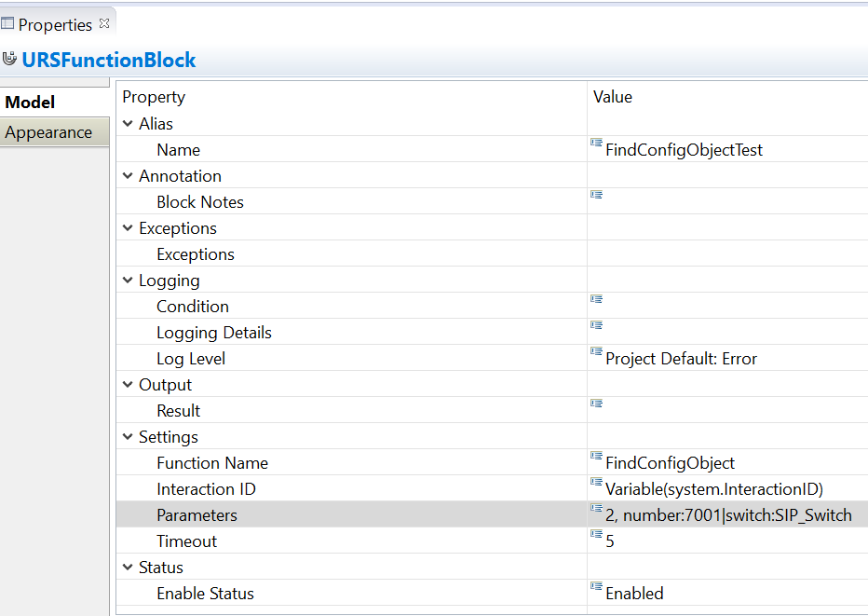The width and height of the screenshot is (868, 616).
Task: Click the Properties view tab icon
Action: point(7,24)
